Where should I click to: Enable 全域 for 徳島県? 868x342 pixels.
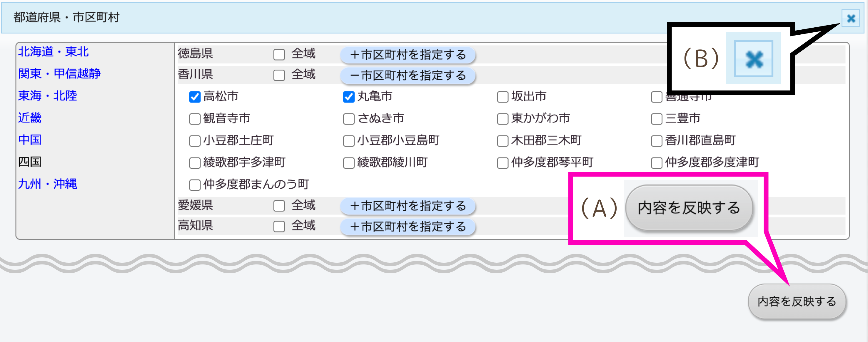pos(279,55)
